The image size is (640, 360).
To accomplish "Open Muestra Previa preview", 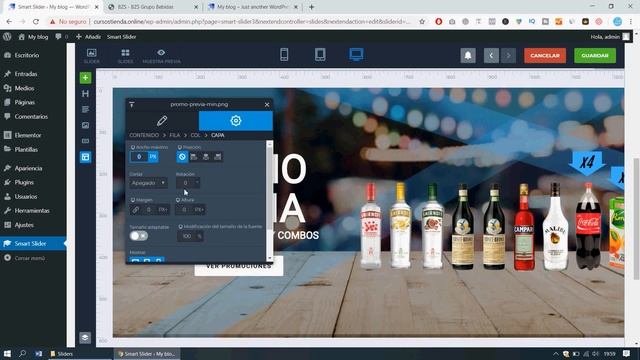I will coord(161,56).
